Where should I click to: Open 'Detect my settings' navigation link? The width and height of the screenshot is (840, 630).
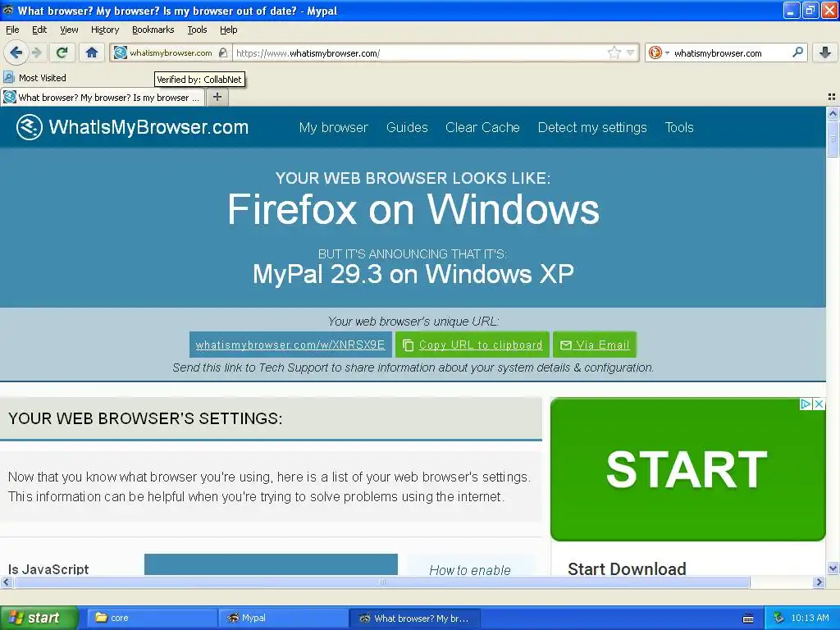[x=592, y=127]
